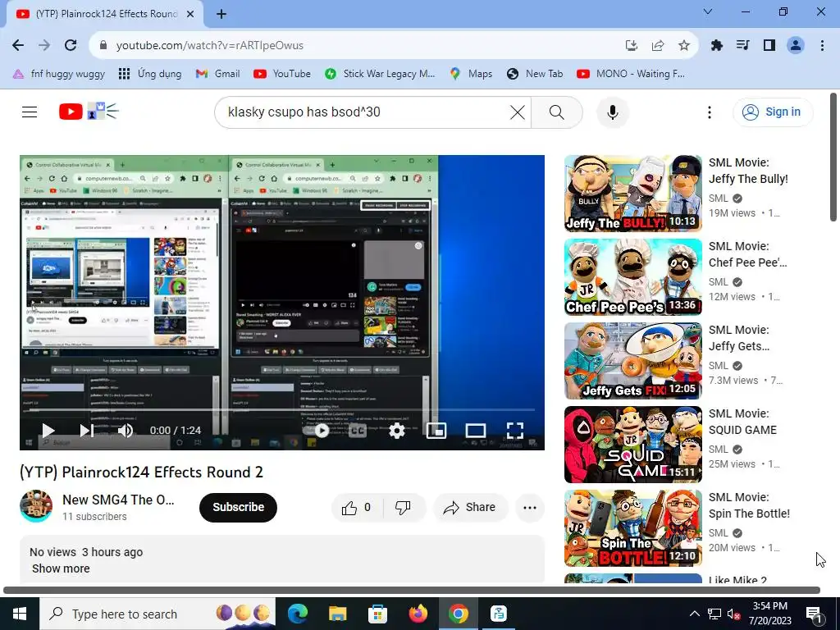Open MONO - Waiting F... bookmark
Image resolution: width=840 pixels, height=630 pixels.
631,73
